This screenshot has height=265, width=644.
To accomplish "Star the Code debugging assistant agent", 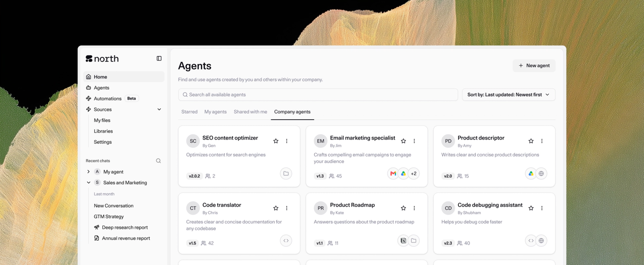I will [x=531, y=208].
